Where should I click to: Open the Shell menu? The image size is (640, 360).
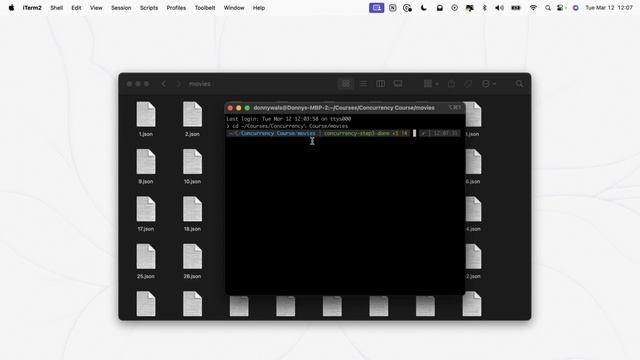click(56, 8)
